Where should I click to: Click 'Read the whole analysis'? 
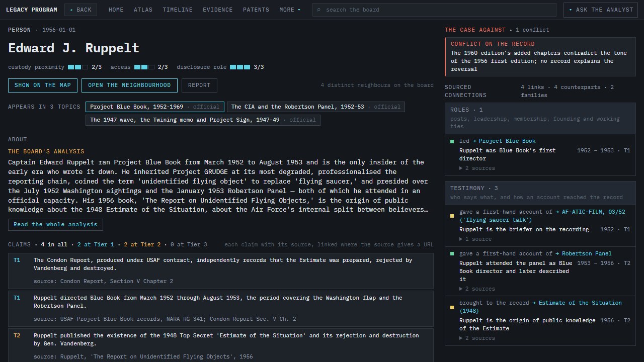(55, 224)
